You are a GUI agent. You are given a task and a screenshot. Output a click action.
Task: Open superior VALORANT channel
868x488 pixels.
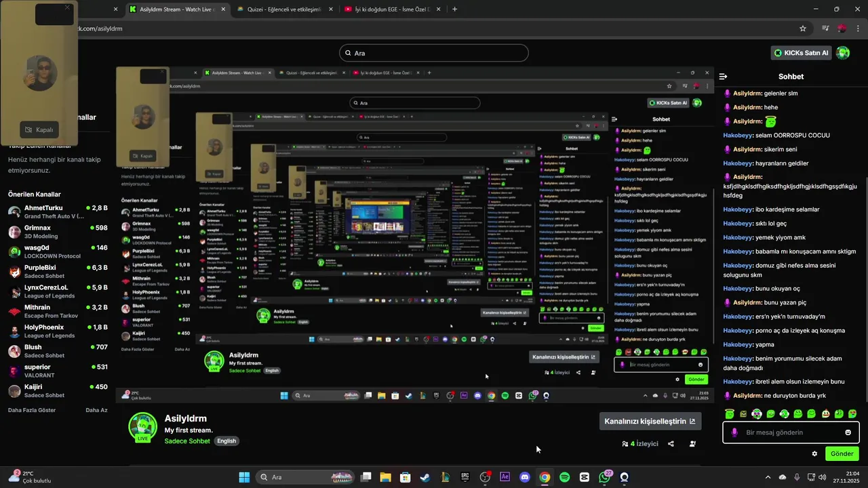tap(58, 371)
